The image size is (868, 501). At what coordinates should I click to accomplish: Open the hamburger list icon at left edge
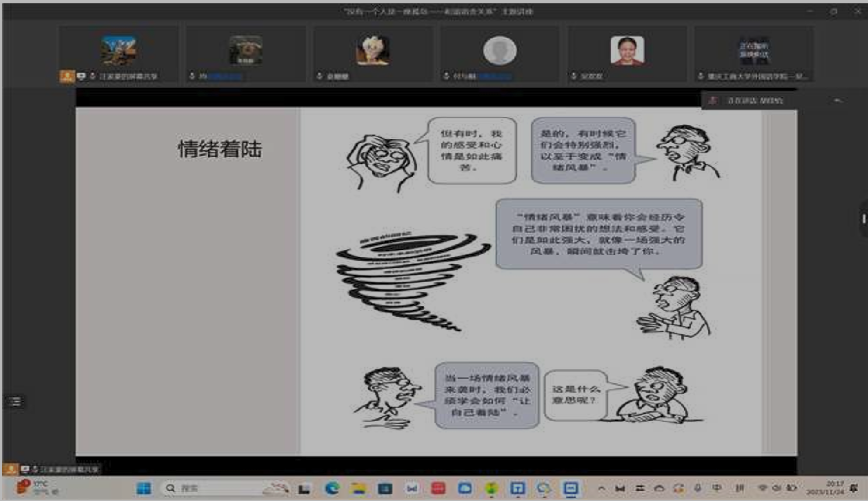pyautogui.click(x=15, y=401)
